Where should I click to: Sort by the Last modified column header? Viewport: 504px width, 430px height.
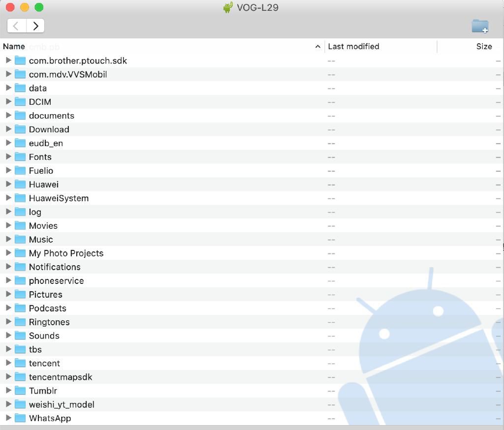[x=353, y=47]
